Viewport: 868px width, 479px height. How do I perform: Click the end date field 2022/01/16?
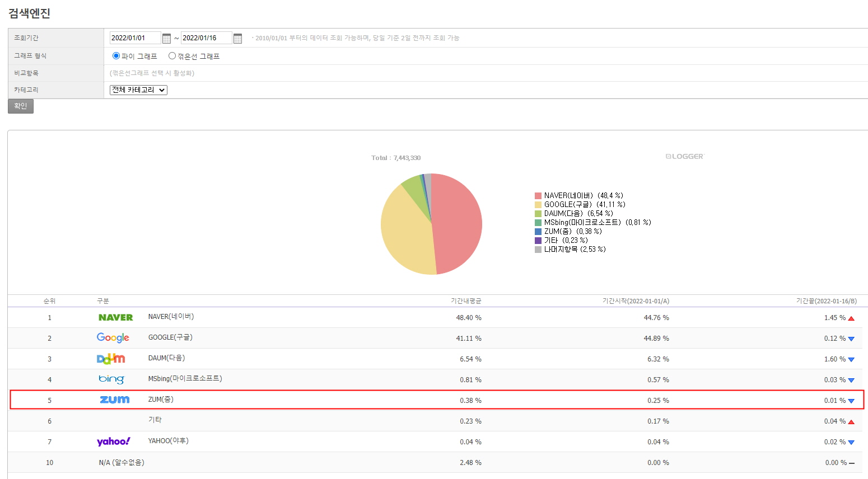point(206,38)
